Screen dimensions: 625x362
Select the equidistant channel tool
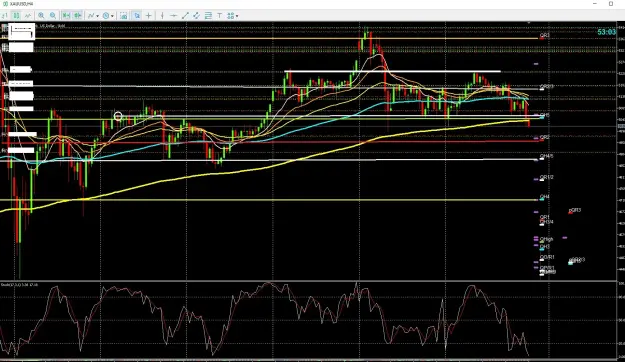click(197, 16)
